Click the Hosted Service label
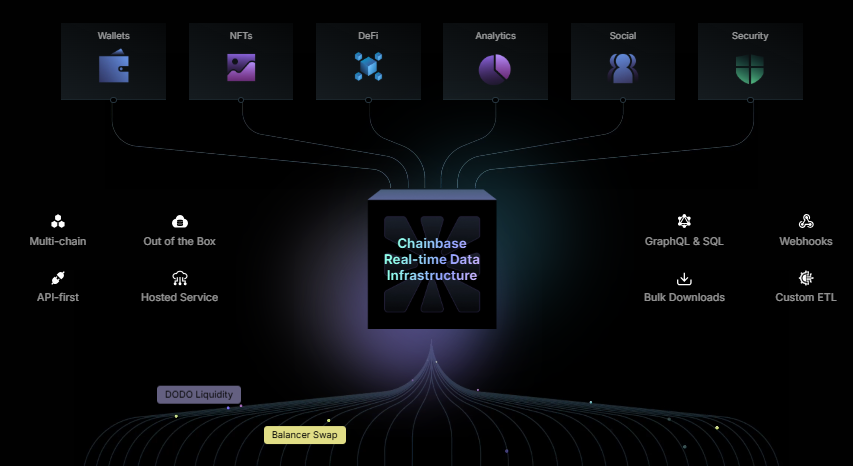 click(x=180, y=297)
